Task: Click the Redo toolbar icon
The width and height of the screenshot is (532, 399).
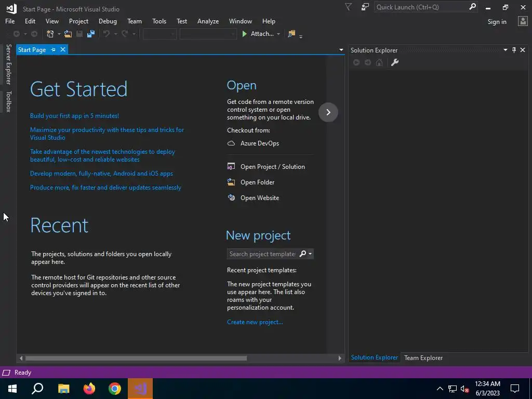Action: [x=125, y=34]
